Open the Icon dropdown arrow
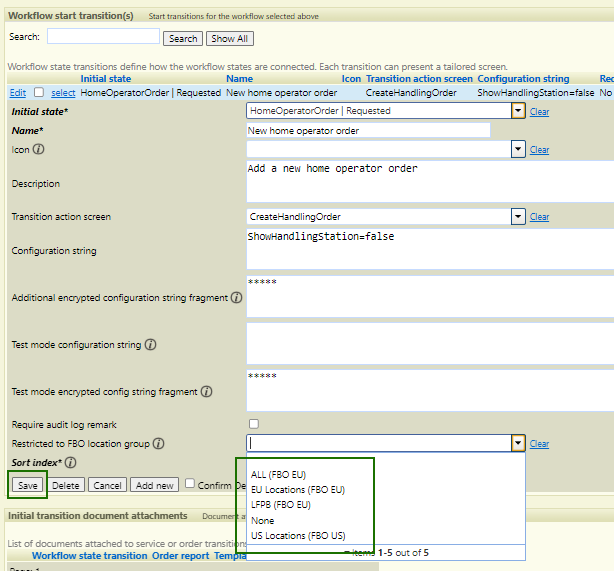The image size is (614, 571). tap(518, 149)
